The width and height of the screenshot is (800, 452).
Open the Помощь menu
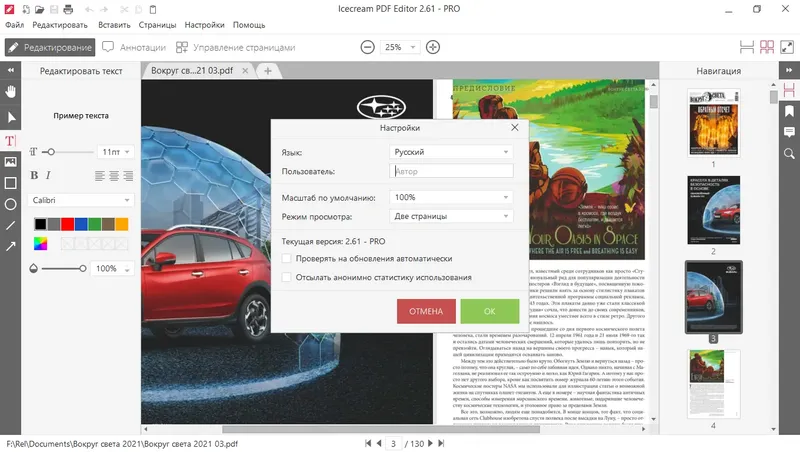point(249,24)
